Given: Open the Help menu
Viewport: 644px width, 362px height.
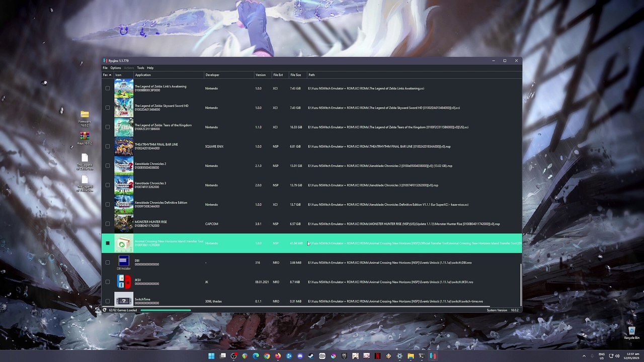Looking at the screenshot, I should pyautogui.click(x=150, y=68).
